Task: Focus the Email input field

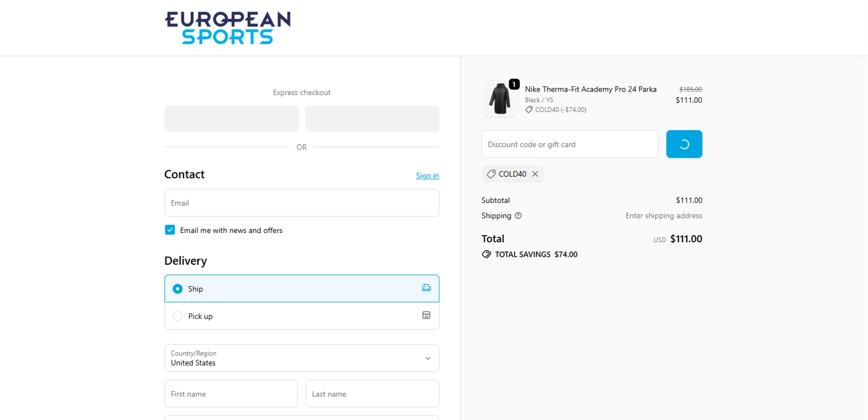Action: pos(301,203)
